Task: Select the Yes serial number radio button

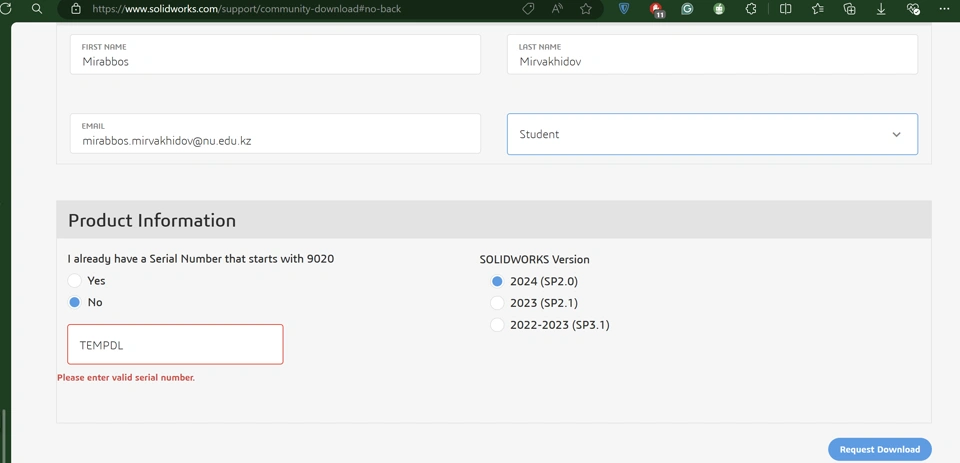Action: 75,280
